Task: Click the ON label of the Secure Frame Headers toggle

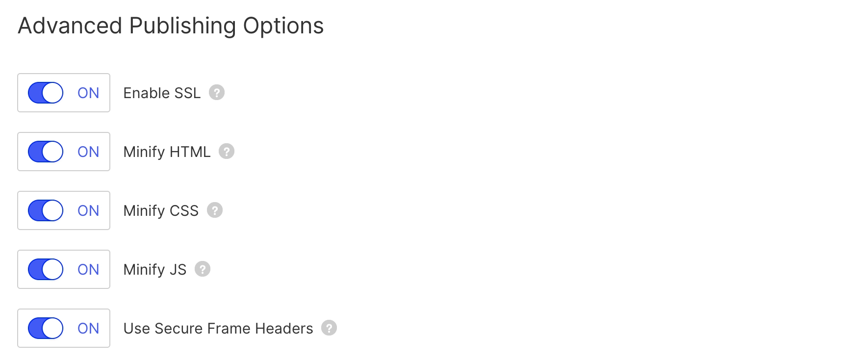Action: 88,328
